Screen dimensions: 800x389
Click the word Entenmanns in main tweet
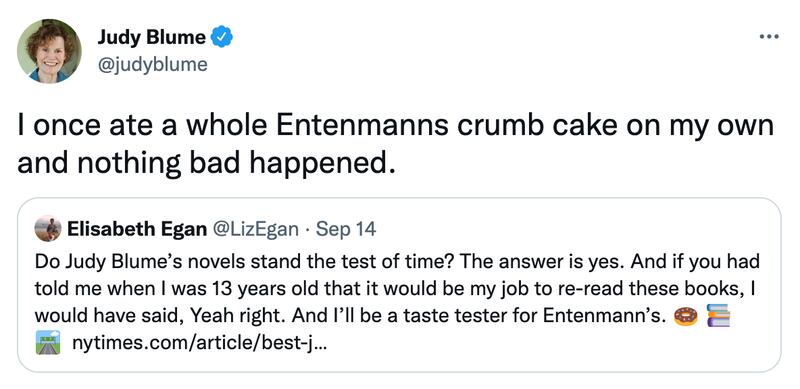click(x=372, y=126)
